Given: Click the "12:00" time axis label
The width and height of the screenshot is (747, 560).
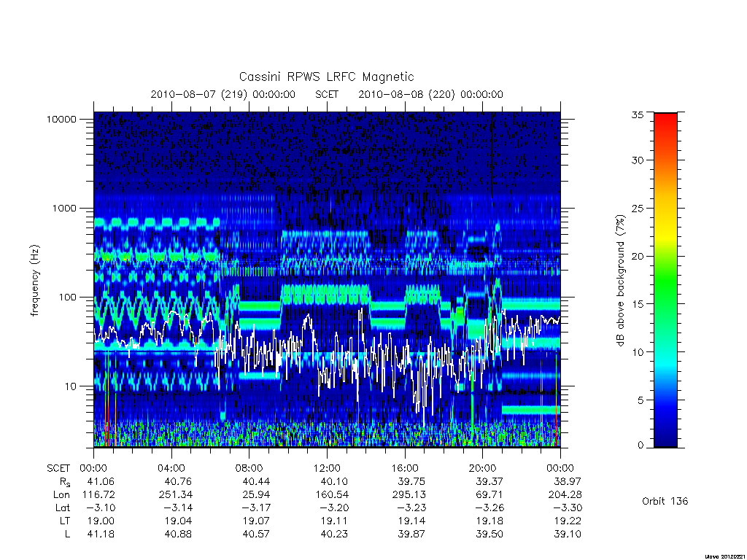Looking at the screenshot, I should tap(327, 468).
